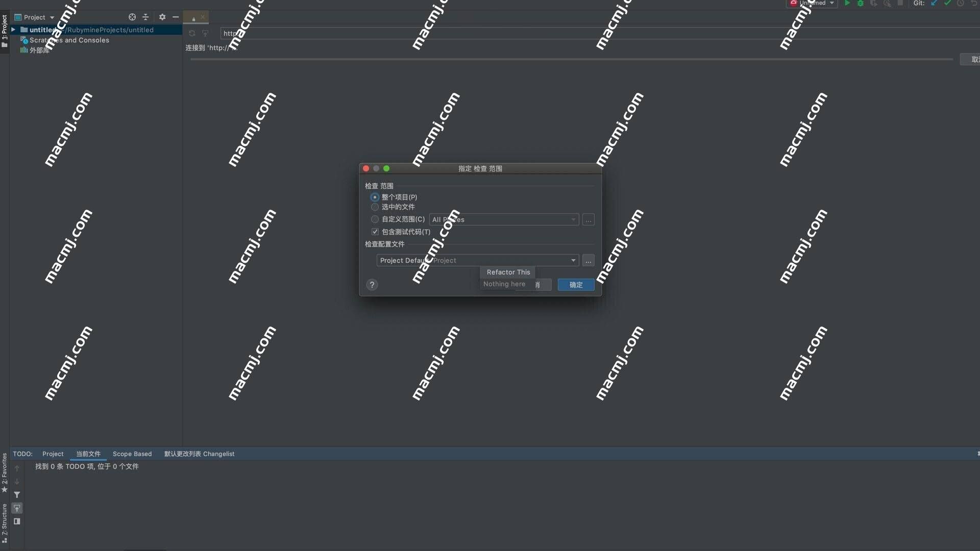The height and width of the screenshot is (551, 980).
Task: Open the Project view selector dropdown
Action: (x=34, y=17)
